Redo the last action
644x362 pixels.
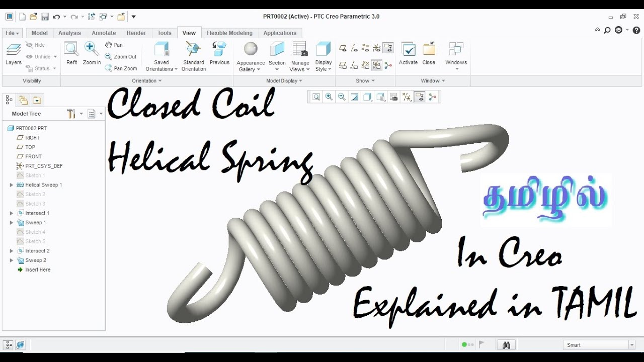pos(74,17)
